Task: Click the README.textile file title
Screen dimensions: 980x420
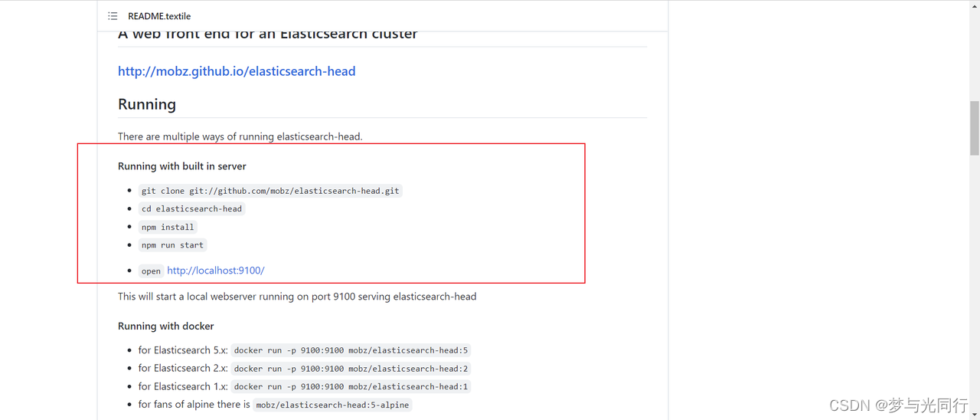Action: pyautogui.click(x=159, y=16)
